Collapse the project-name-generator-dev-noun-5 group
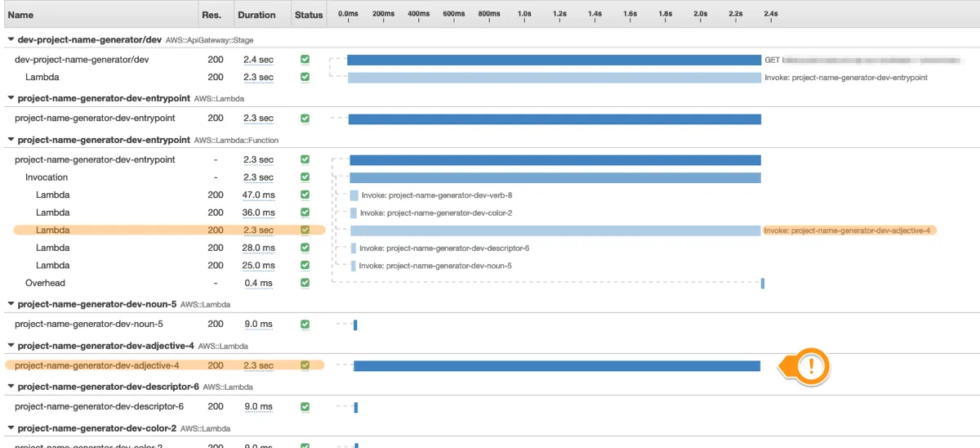This screenshot has width=980, height=448. pos(11,304)
